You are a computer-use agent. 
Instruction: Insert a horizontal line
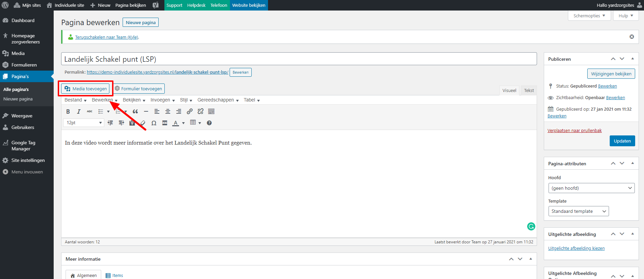(x=146, y=111)
